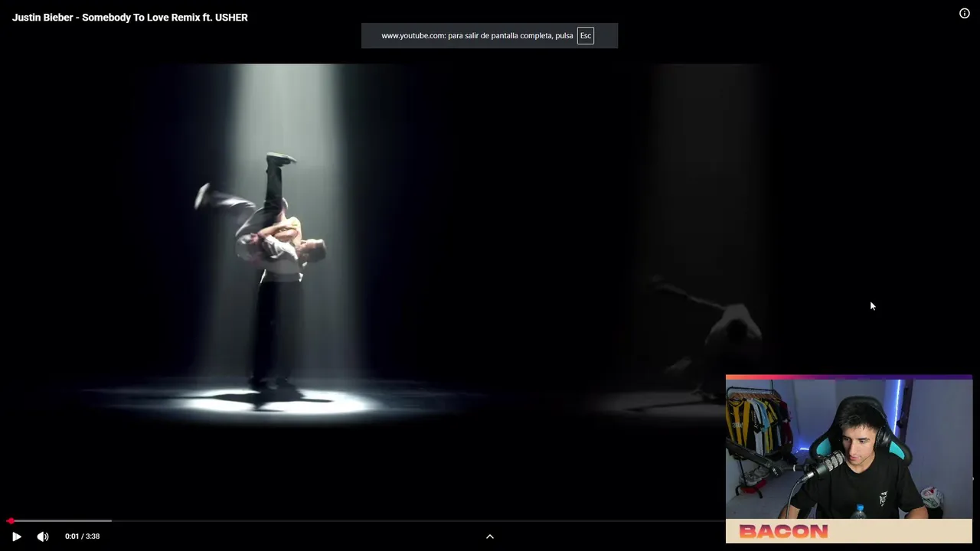
Task: Expand the more videos chevron at bottom center
Action: (x=490, y=536)
